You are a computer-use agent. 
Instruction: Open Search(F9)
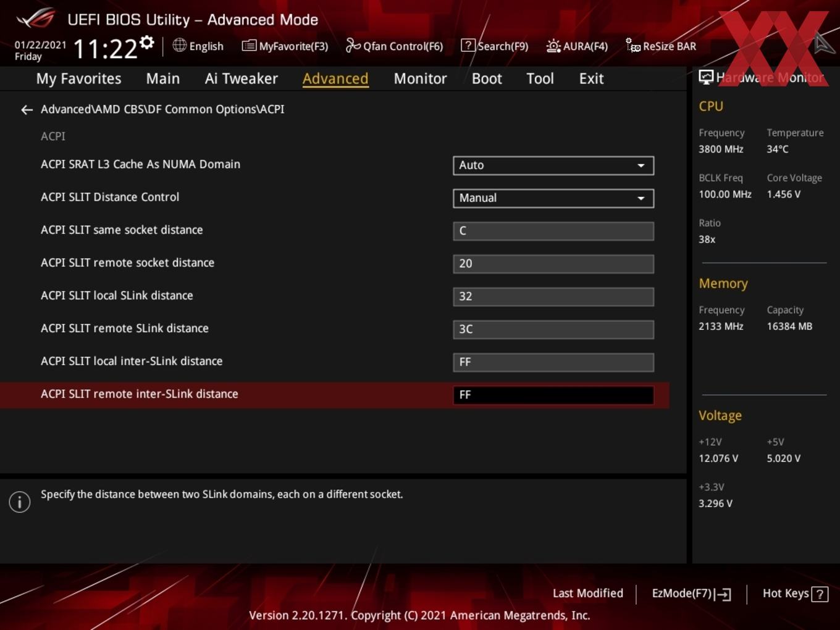(x=495, y=46)
